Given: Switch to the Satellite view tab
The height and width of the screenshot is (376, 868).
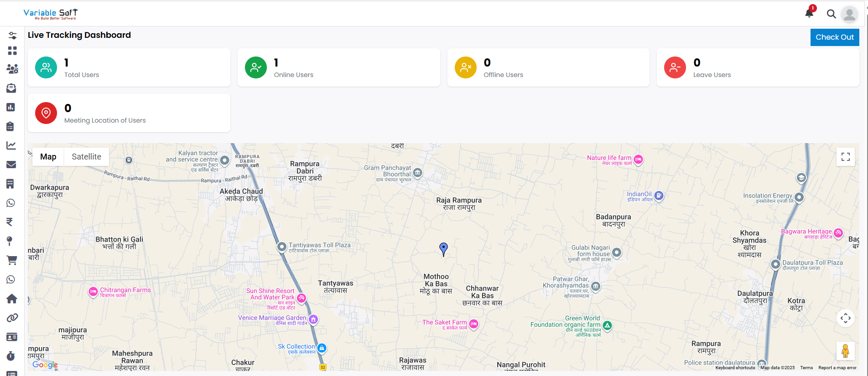Looking at the screenshot, I should tap(87, 157).
